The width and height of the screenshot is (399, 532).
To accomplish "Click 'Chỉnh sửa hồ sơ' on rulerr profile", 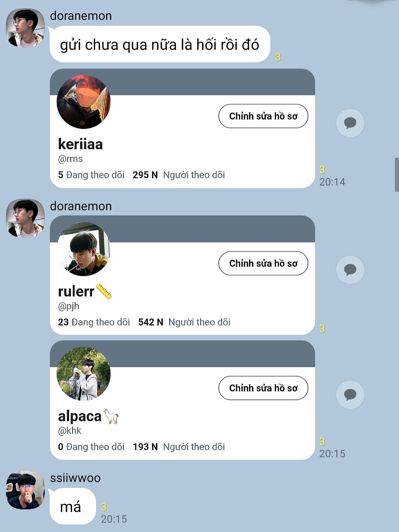I will (263, 263).
